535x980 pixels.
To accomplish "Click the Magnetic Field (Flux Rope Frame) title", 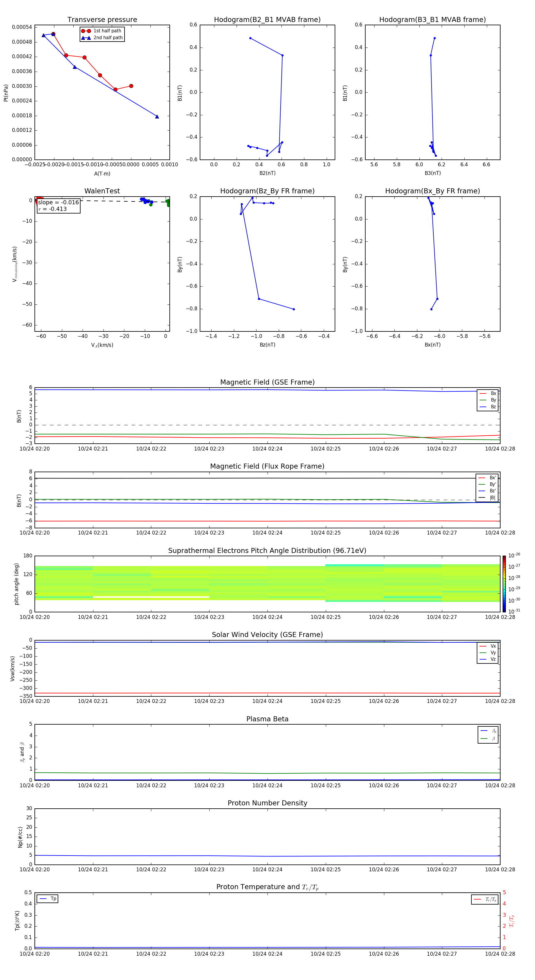I will point(267,467).
